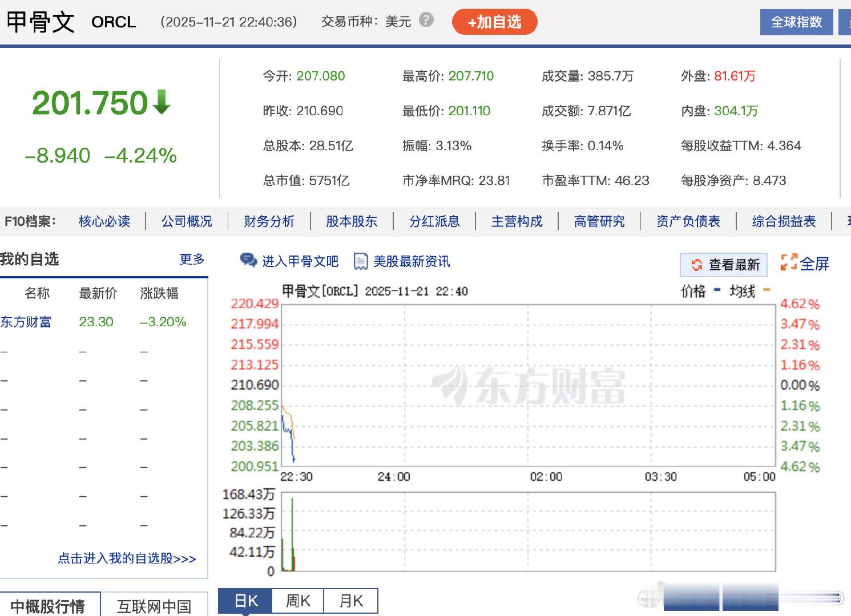Open 综合损益表 in F10 档案
This screenshot has height=616, width=851.
coord(784,221)
